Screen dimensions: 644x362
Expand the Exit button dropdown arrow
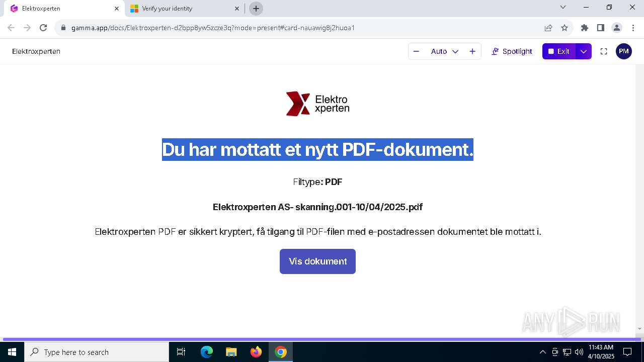pyautogui.click(x=584, y=51)
